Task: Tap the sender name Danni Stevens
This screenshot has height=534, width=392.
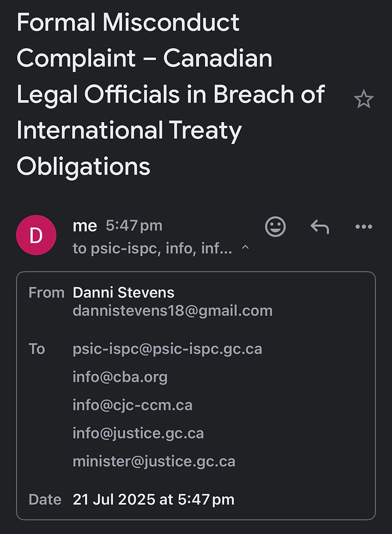Action: pos(123,293)
